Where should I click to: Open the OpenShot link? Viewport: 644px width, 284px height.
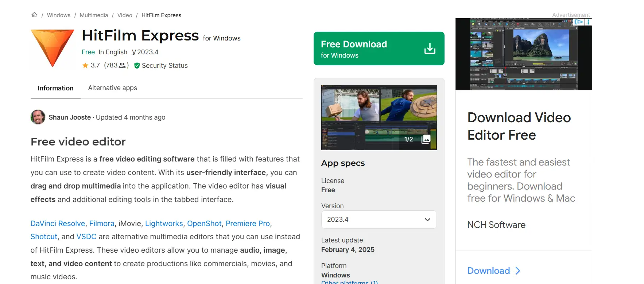tap(204, 223)
